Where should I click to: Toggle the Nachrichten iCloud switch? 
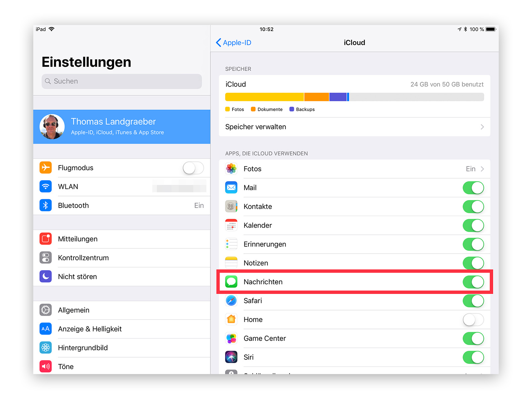pyautogui.click(x=473, y=282)
